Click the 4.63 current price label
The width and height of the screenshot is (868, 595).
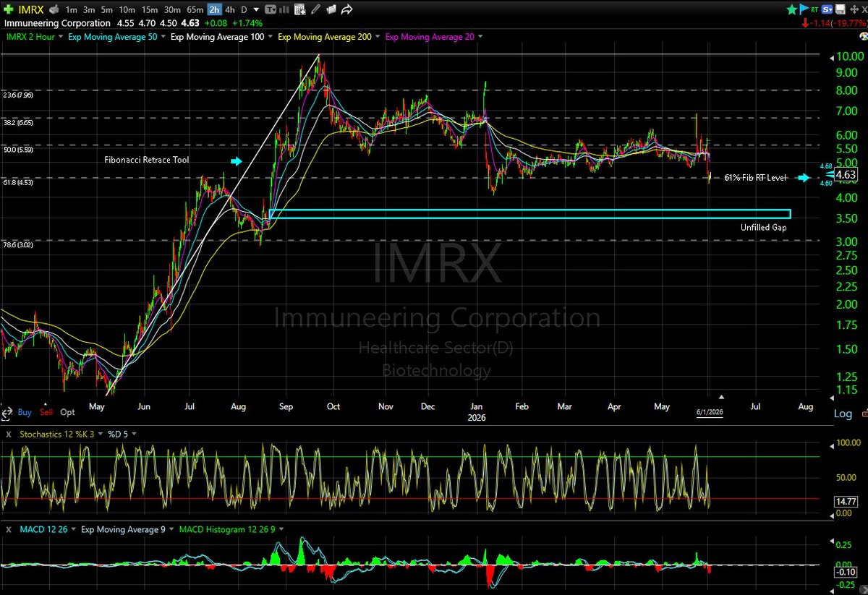(x=845, y=175)
